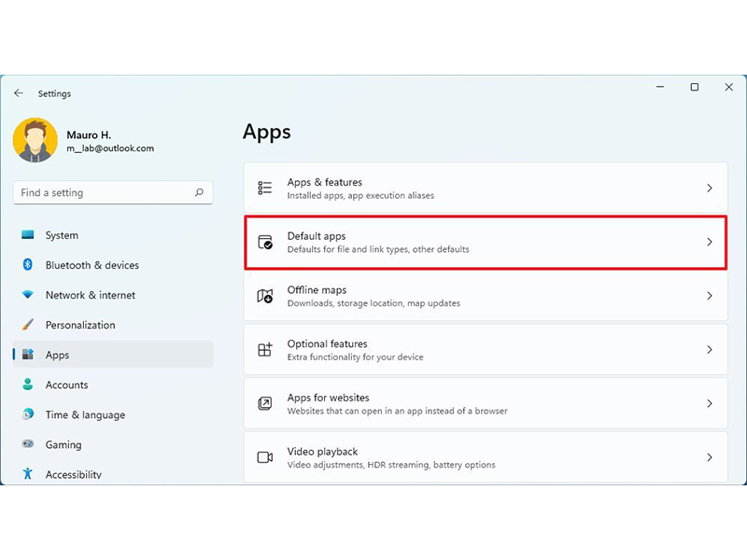
Task: Click the Gaming controller icon
Action: [x=28, y=444]
